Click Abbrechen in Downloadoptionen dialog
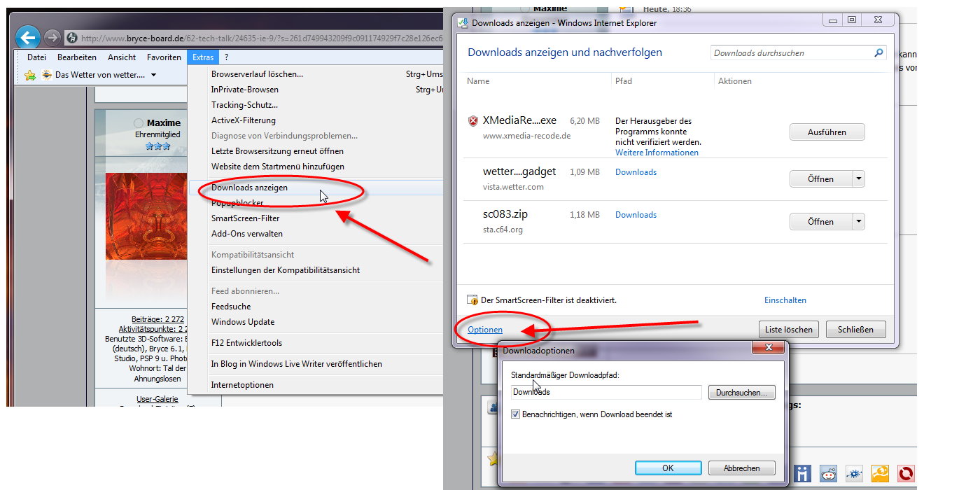Image resolution: width=980 pixels, height=490 pixels. coord(741,468)
